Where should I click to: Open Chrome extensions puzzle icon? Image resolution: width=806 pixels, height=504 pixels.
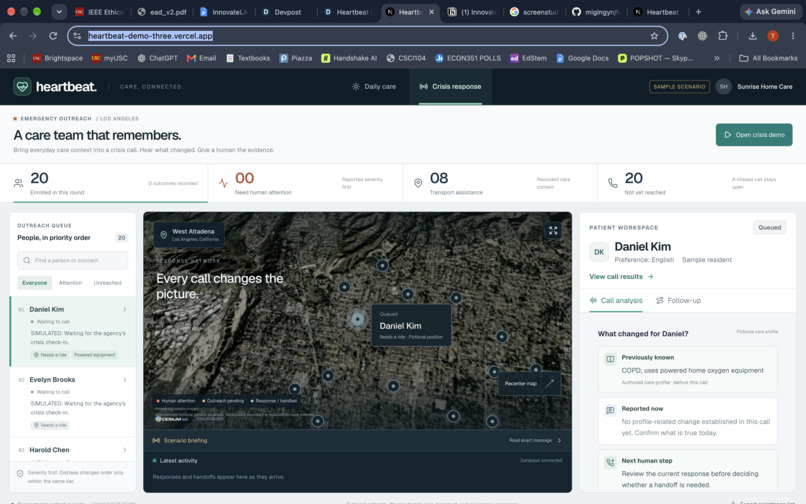pyautogui.click(x=723, y=35)
